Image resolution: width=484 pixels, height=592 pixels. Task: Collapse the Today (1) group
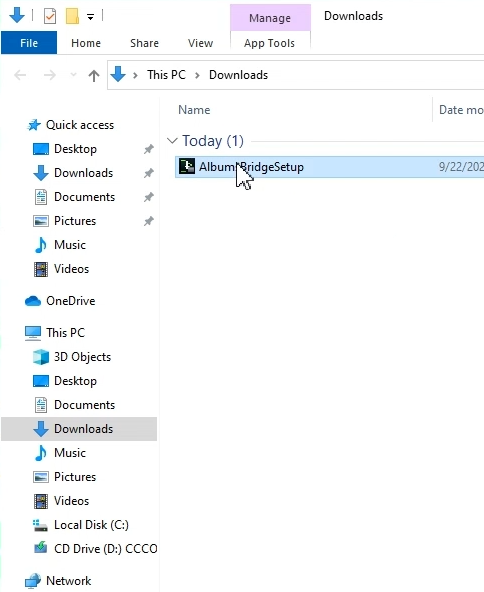click(x=172, y=141)
